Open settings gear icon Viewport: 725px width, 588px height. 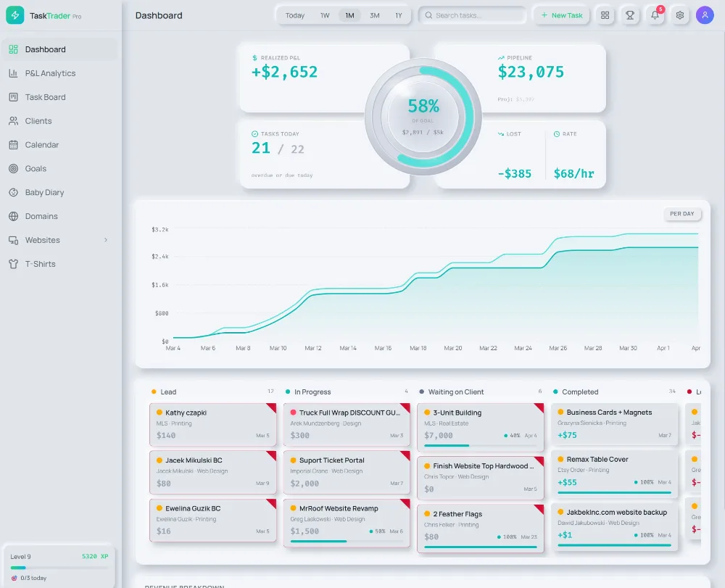[x=679, y=15]
